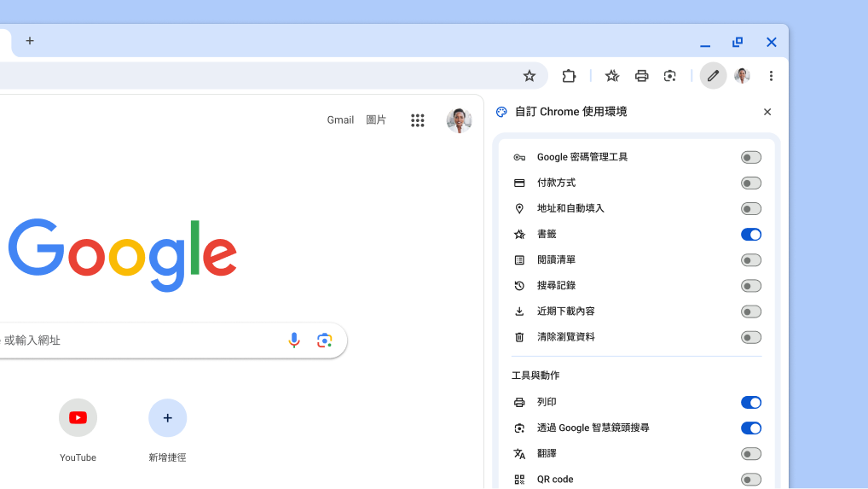
Task: Click the key icon beside Google 密碼管理工具
Action: coord(519,157)
